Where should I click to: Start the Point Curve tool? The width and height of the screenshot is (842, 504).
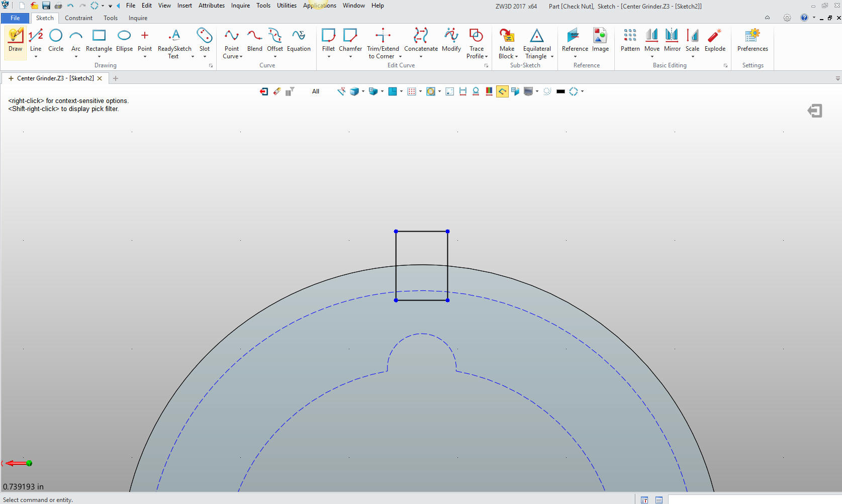tap(232, 44)
